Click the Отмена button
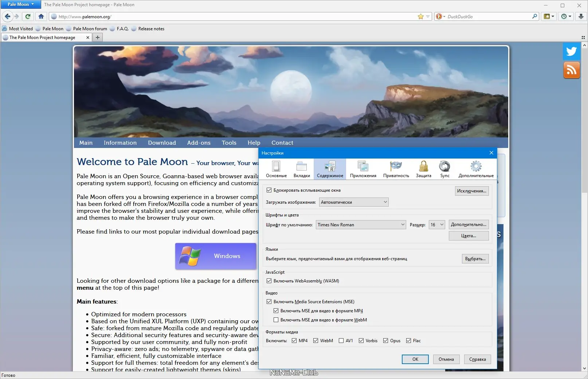 click(446, 359)
